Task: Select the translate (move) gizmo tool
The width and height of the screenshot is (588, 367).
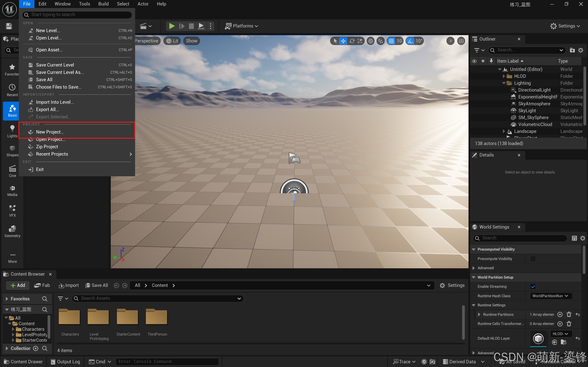Action: tap(343, 41)
